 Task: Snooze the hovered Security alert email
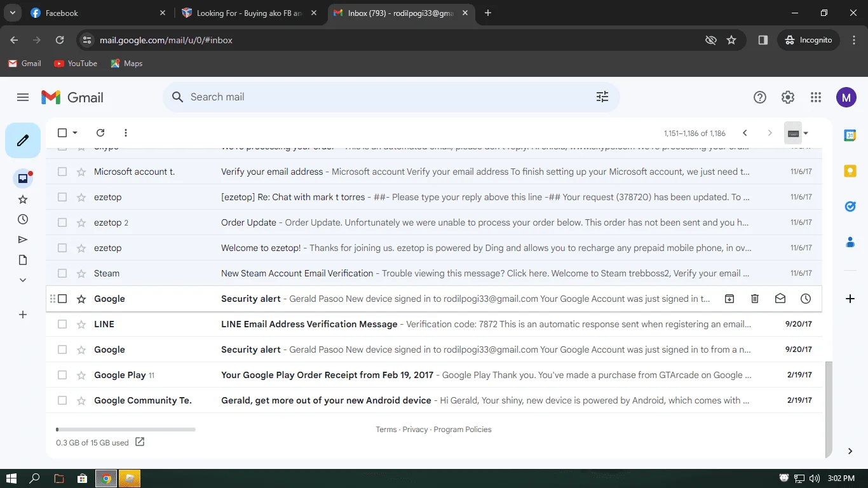click(806, 299)
